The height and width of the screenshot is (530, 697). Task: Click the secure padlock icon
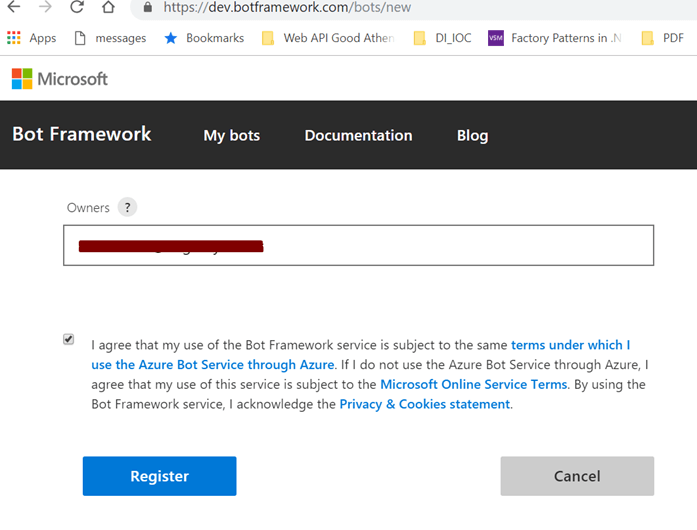[x=148, y=7]
